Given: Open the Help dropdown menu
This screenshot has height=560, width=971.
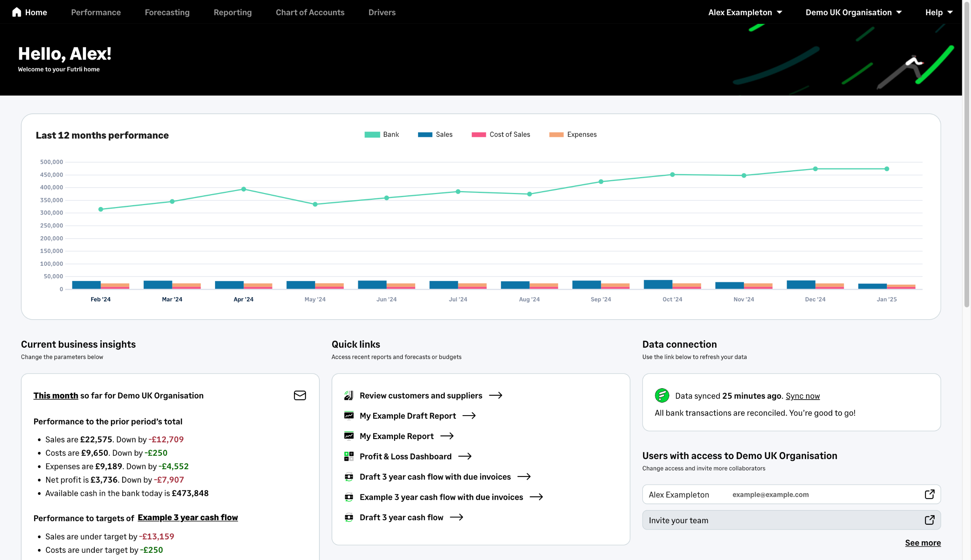Looking at the screenshot, I should (x=938, y=12).
